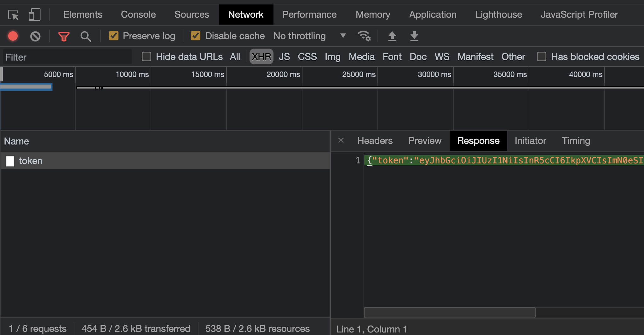Switch to the Performance panel
This screenshot has height=335, width=644.
click(309, 14)
